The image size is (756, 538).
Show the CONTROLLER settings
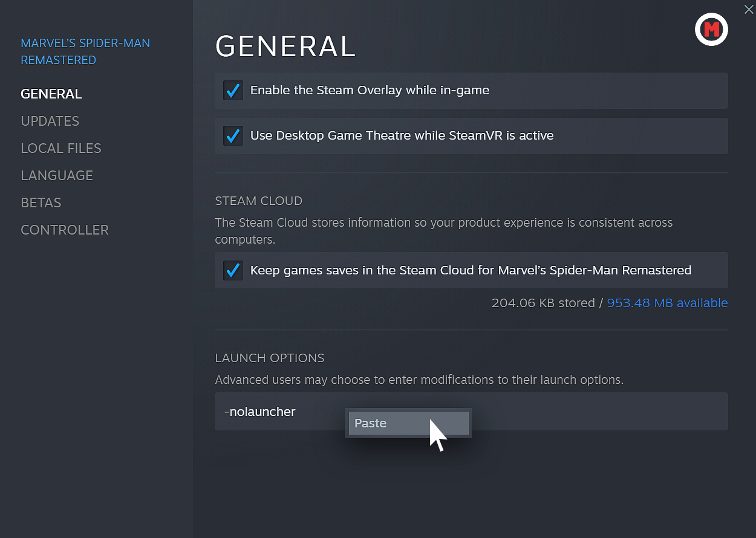click(x=65, y=230)
